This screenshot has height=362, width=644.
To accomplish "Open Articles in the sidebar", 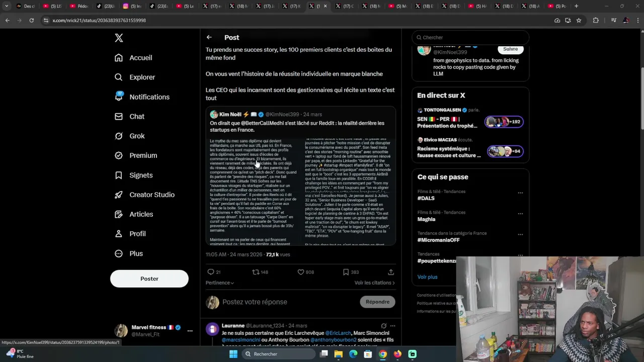I will (134, 214).
